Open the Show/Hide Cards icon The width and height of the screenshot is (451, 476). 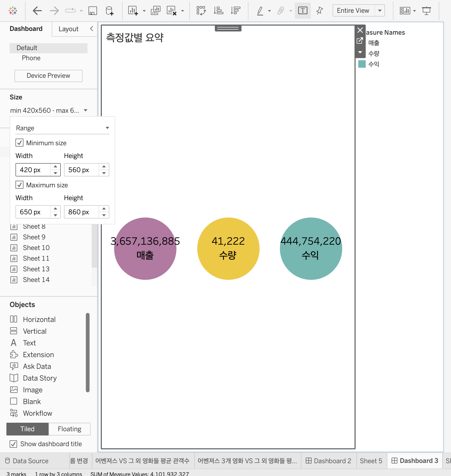coord(405,11)
